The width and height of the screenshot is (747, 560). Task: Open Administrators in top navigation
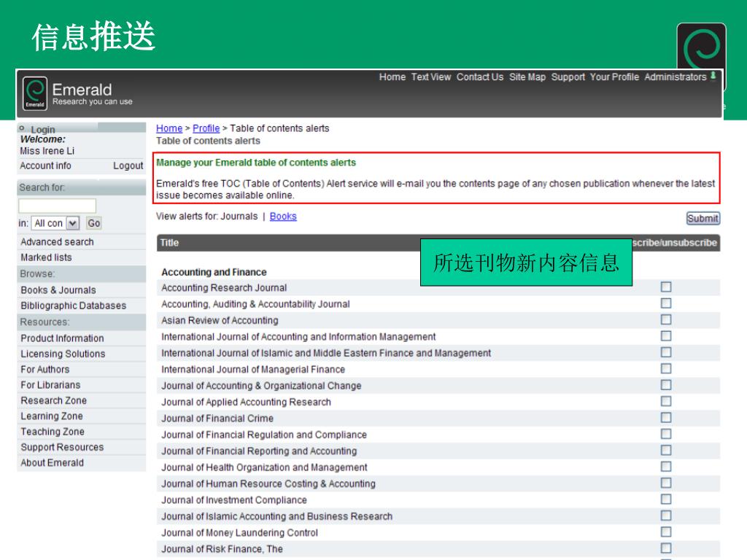tap(675, 77)
